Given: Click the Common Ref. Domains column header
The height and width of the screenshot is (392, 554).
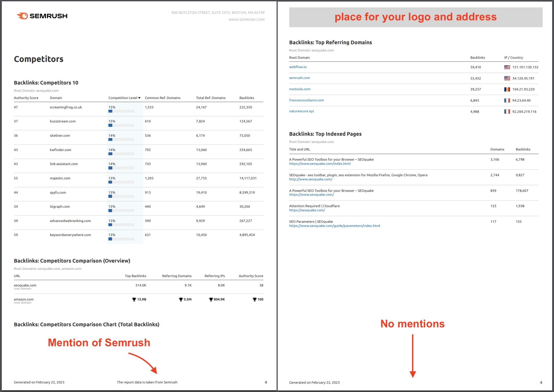Looking at the screenshot, I should tap(162, 98).
